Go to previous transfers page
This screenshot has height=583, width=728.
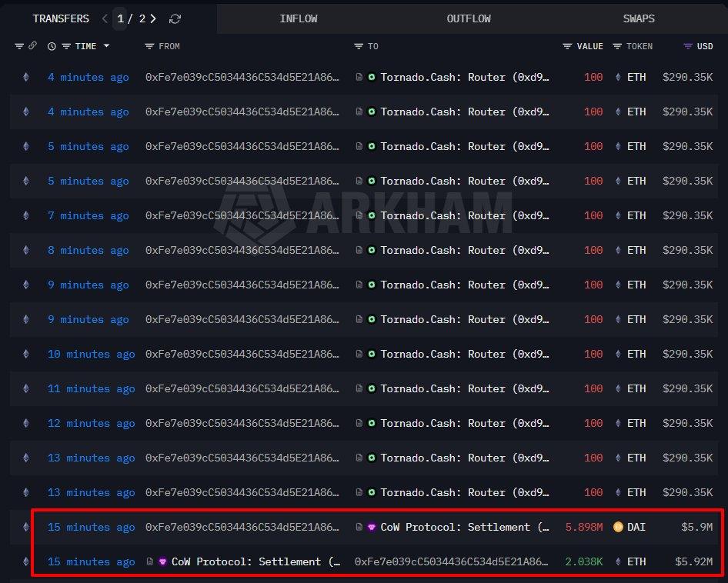[105, 18]
